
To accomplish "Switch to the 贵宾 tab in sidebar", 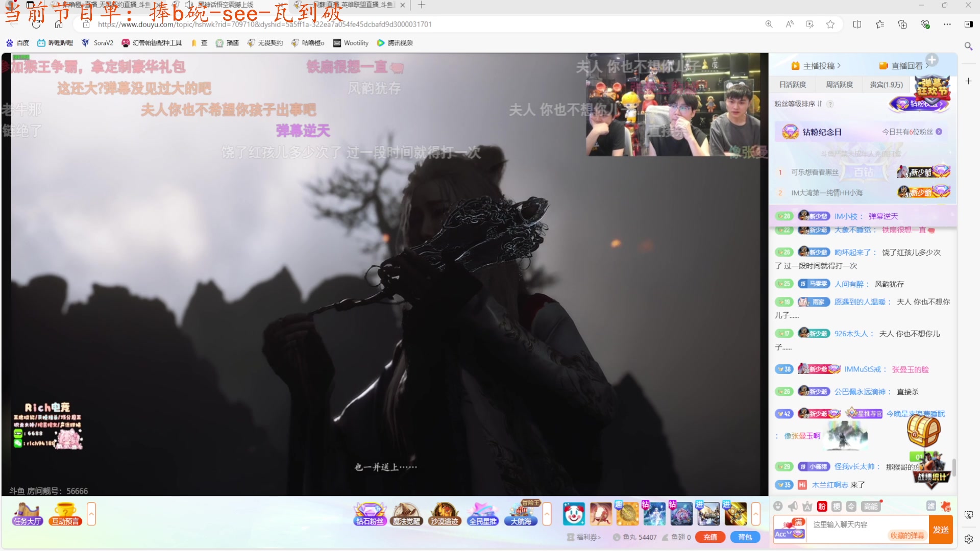I will 887,84.
